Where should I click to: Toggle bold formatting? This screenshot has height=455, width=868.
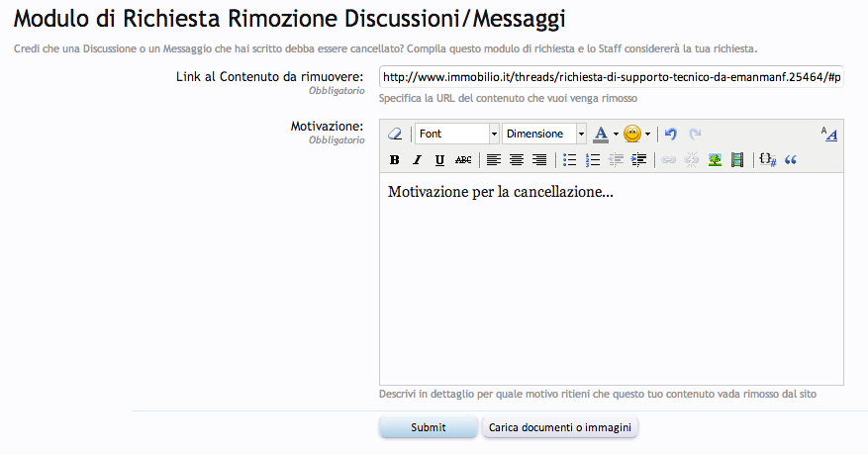pyautogui.click(x=394, y=160)
